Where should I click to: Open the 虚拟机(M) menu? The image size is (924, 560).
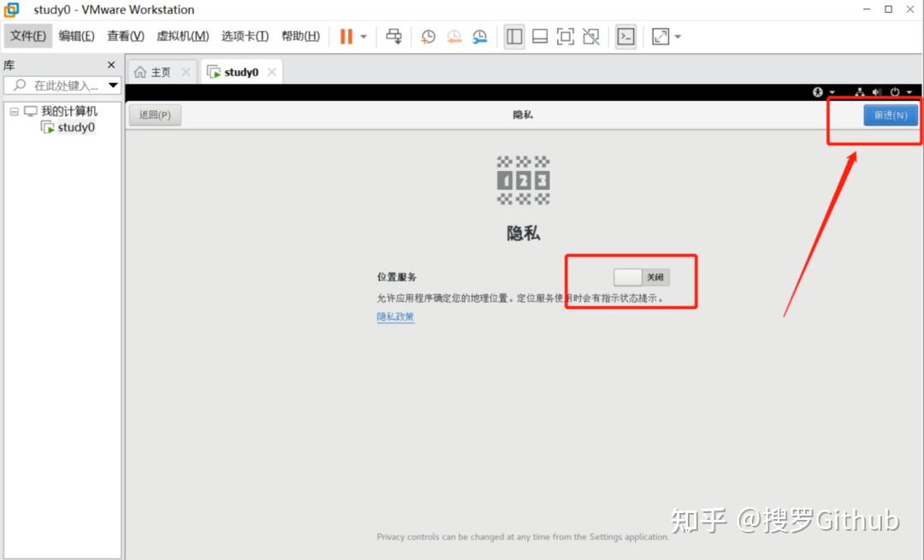point(183,36)
